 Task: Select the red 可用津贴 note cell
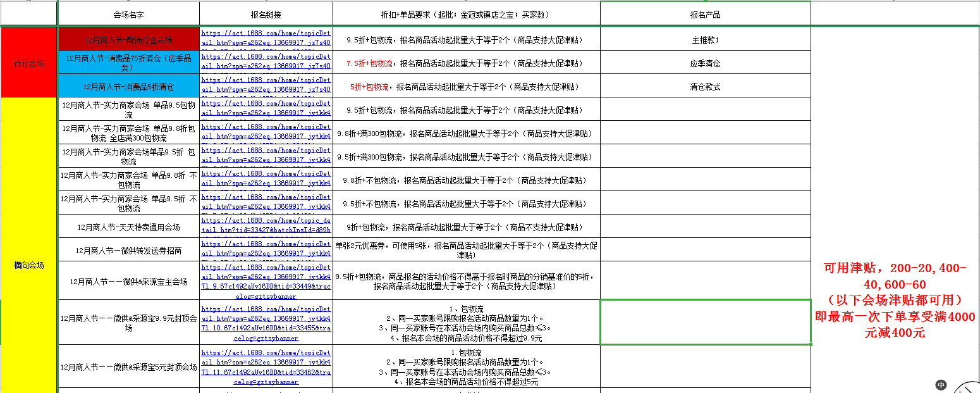895,300
